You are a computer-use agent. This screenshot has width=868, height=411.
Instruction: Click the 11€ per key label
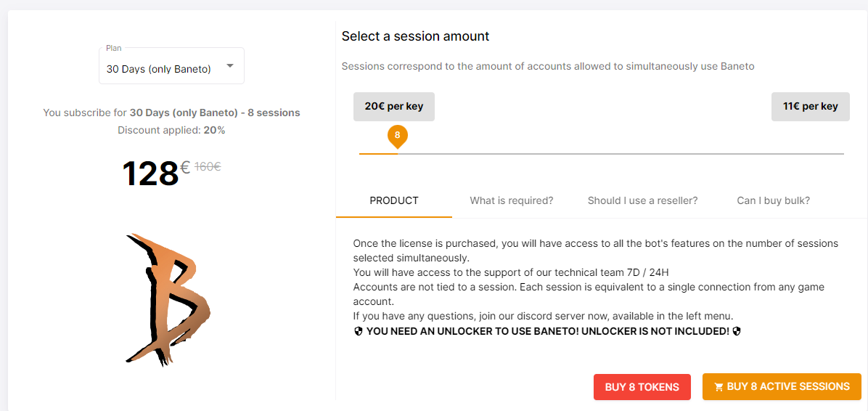(x=811, y=106)
